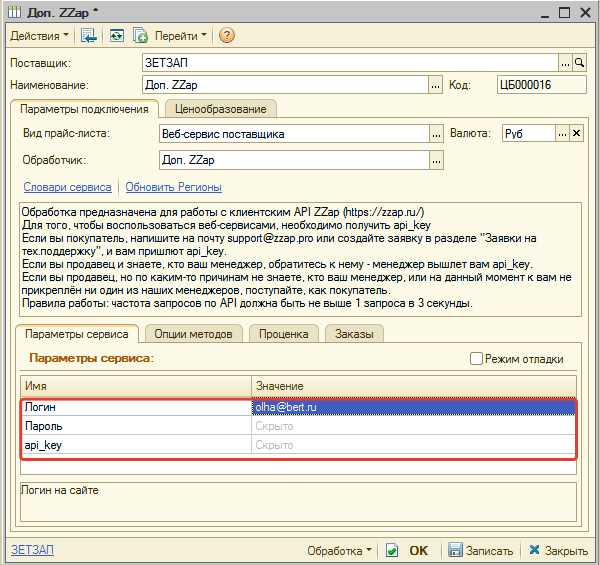Open ellipsis selector for Валюта

click(562, 134)
